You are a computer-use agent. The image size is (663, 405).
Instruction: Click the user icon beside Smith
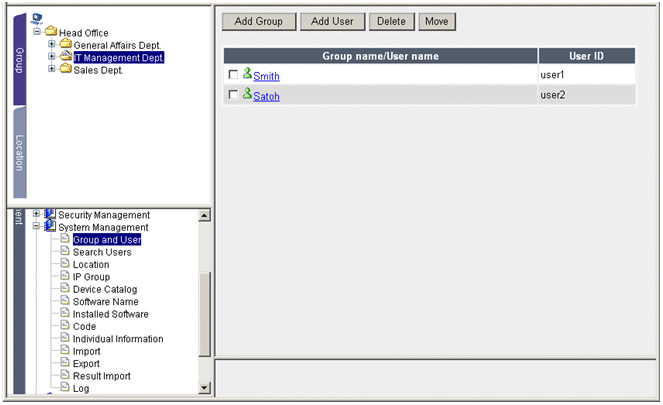[x=247, y=74]
